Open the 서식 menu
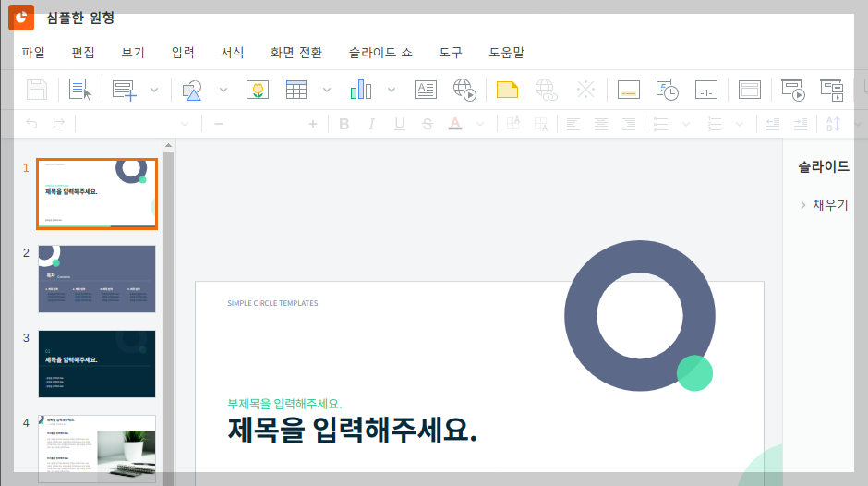The image size is (868, 486). 233,52
